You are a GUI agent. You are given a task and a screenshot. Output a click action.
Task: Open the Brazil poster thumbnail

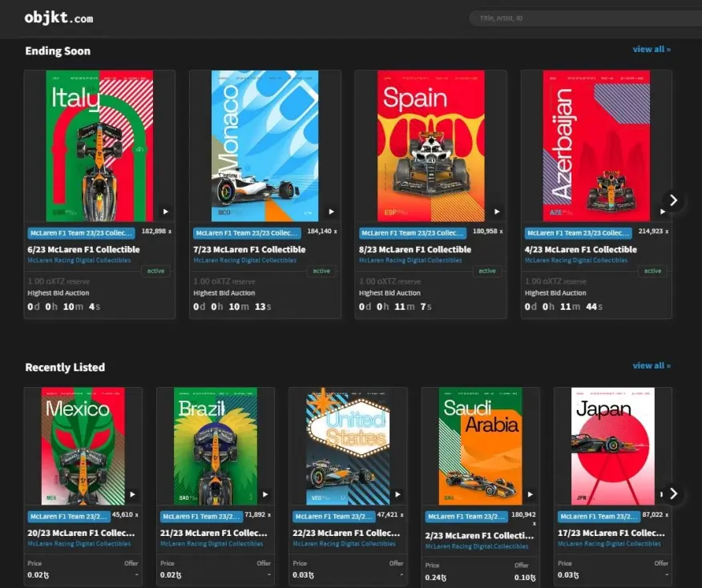point(216,446)
